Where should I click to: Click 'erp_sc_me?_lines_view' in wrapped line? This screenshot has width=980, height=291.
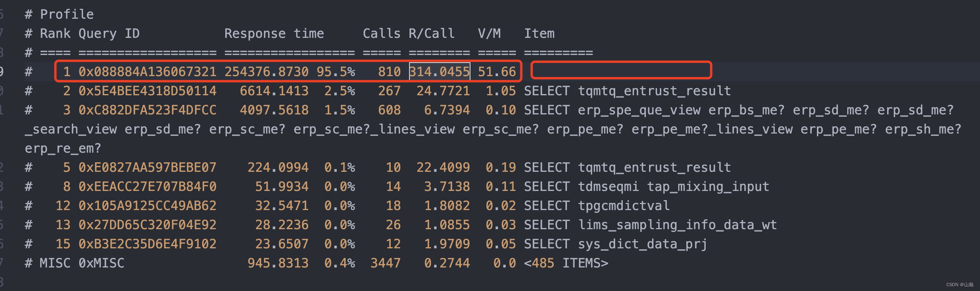click(374, 129)
